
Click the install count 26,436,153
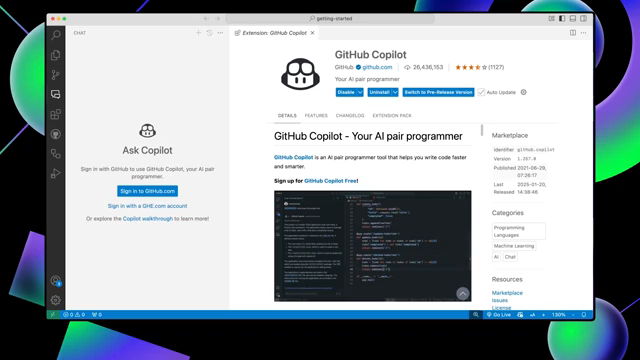click(424, 67)
